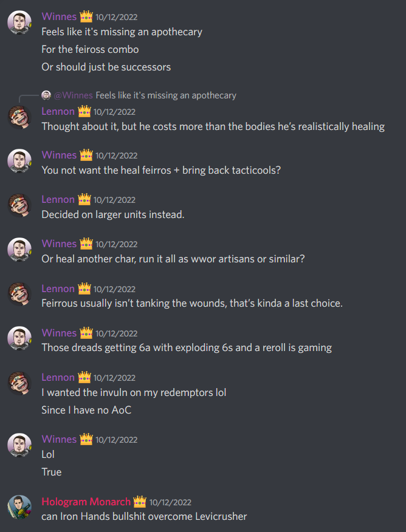Click Winnes avatar beside "Lol" message

[x=19, y=445]
